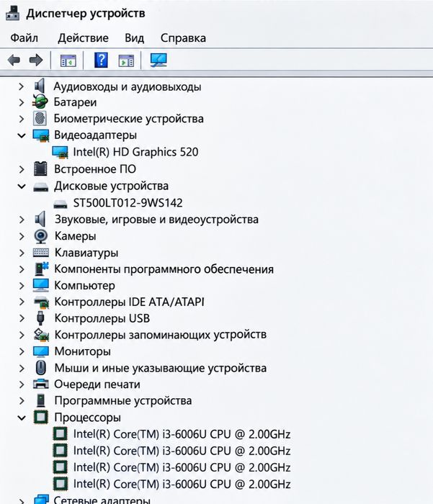Click the battery icon beside Батареи
Viewport: 433px width, 504px height.
tap(40, 102)
